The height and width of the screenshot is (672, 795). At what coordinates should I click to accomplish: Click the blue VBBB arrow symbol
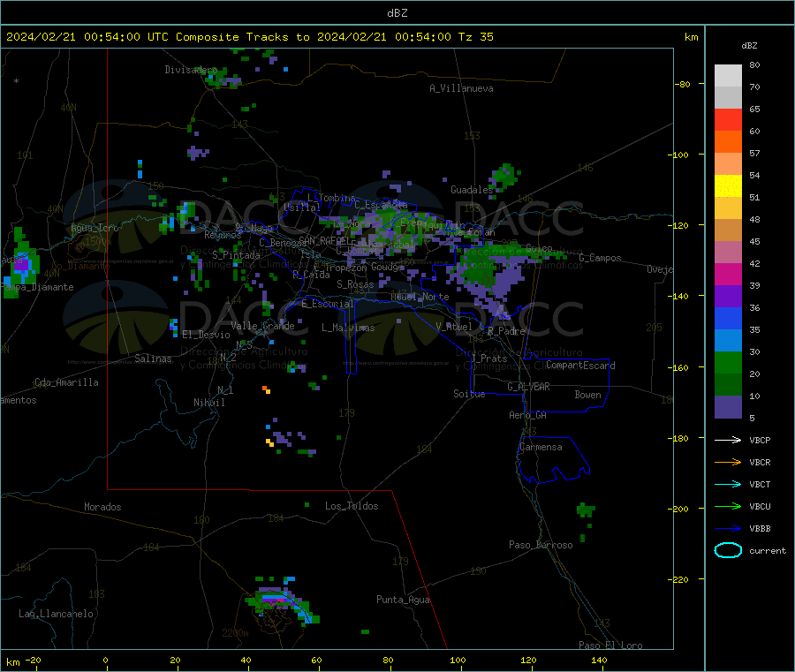(728, 529)
